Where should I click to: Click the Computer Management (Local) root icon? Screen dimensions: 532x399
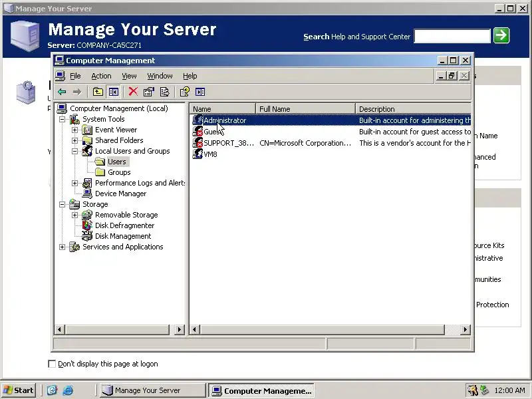(x=62, y=108)
